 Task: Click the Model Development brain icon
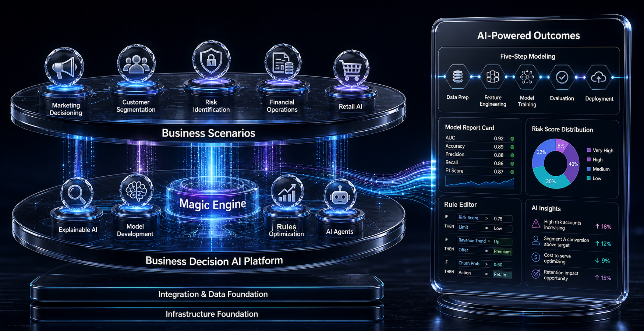[x=136, y=190]
